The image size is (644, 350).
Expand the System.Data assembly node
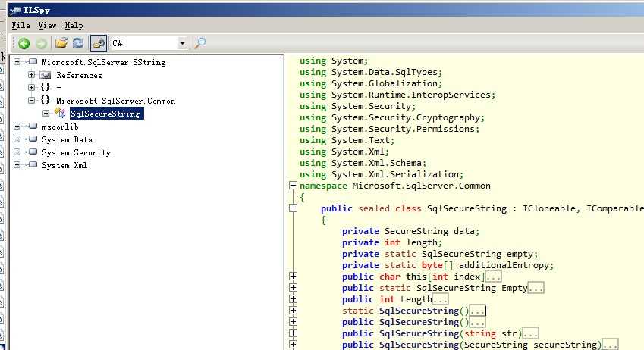pos(17,139)
